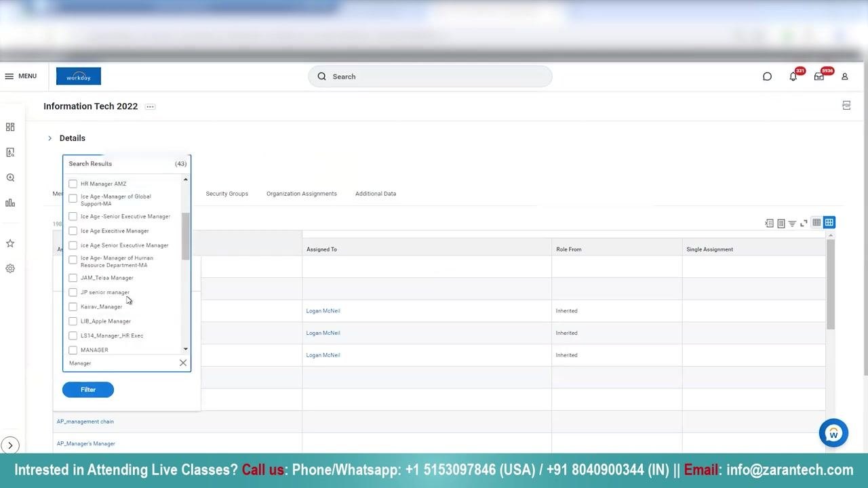Select the blue grid view toggle
The image size is (868, 488).
(x=829, y=222)
